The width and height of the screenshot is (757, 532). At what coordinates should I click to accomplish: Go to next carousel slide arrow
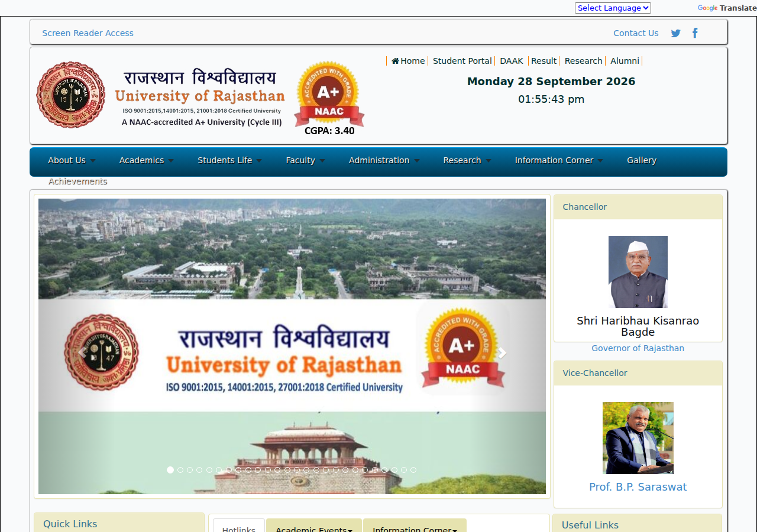click(502, 353)
